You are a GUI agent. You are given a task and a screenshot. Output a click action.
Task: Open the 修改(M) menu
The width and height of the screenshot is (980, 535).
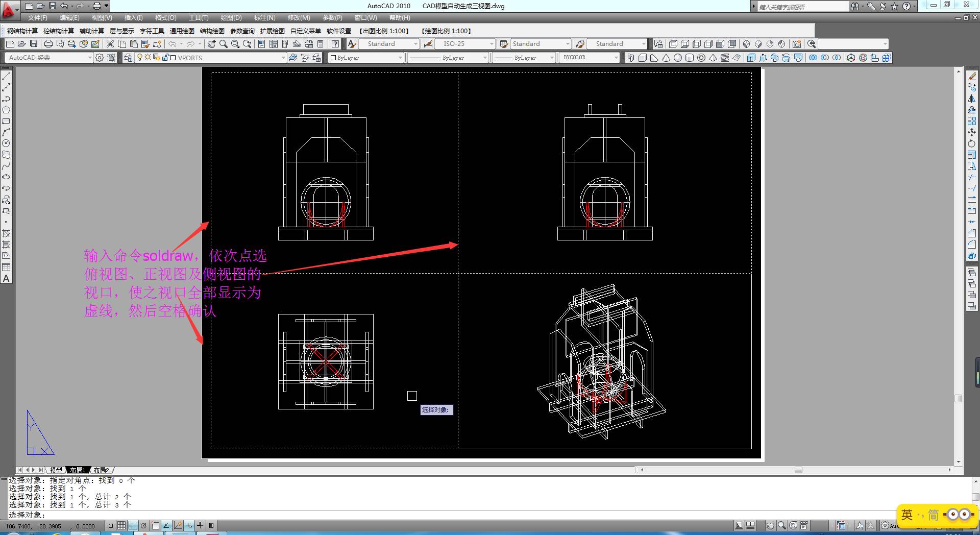tap(299, 18)
